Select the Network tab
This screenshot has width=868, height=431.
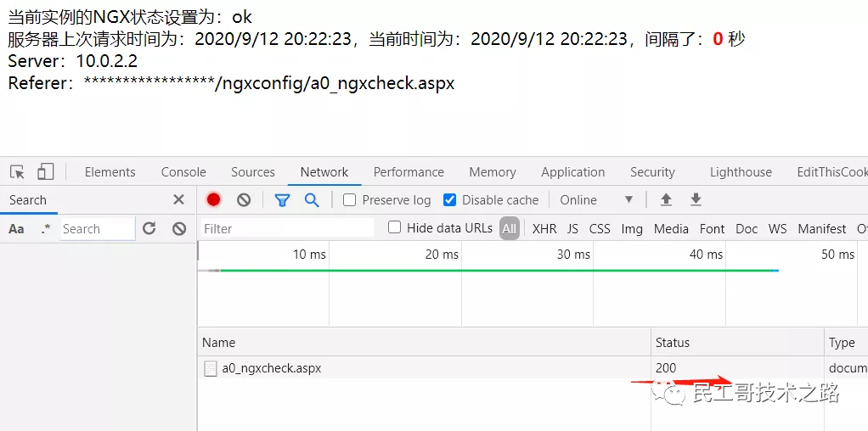coord(324,172)
